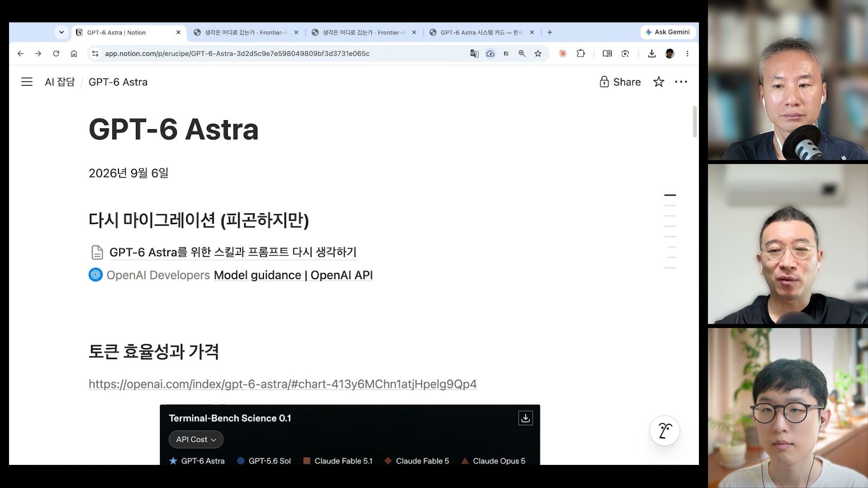This screenshot has width=868, height=488.
Task: Open the Chrome three-dot menu
Action: pyautogui.click(x=688, y=53)
